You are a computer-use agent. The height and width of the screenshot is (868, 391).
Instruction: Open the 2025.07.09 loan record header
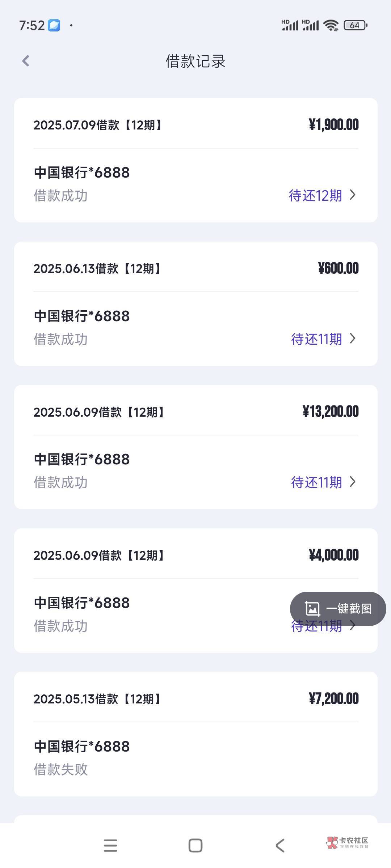[98, 125]
